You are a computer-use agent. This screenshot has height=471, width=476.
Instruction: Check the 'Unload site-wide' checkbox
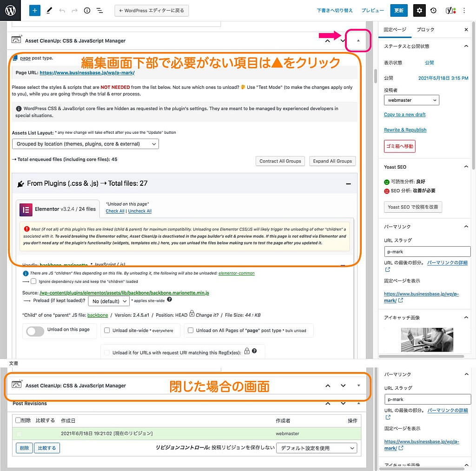pos(107,331)
